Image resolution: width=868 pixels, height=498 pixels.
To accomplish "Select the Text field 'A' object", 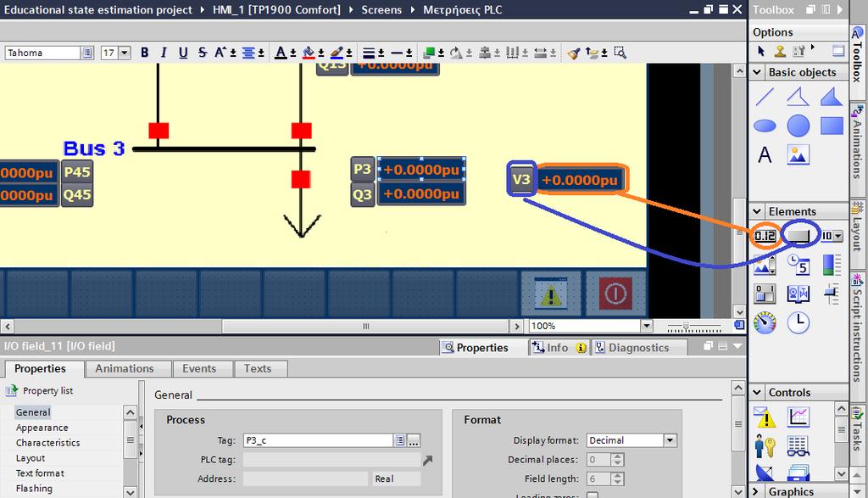I will click(x=765, y=154).
